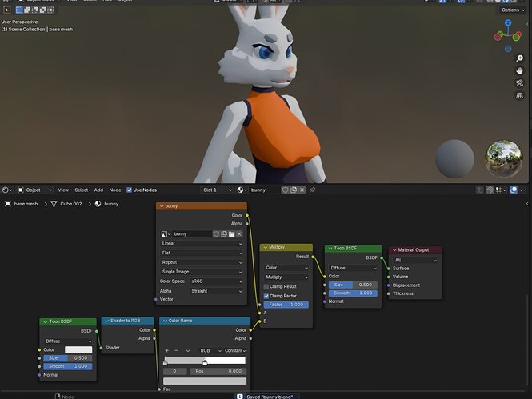Image resolution: width=532 pixels, height=399 pixels.
Task: Click fake user shield beside material name
Action: click(x=285, y=190)
